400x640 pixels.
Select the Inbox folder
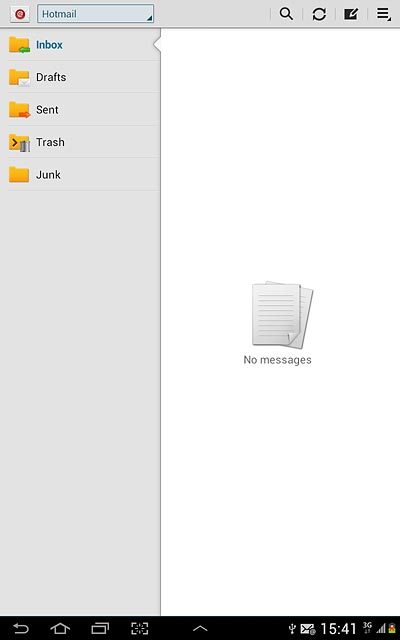[x=80, y=45]
